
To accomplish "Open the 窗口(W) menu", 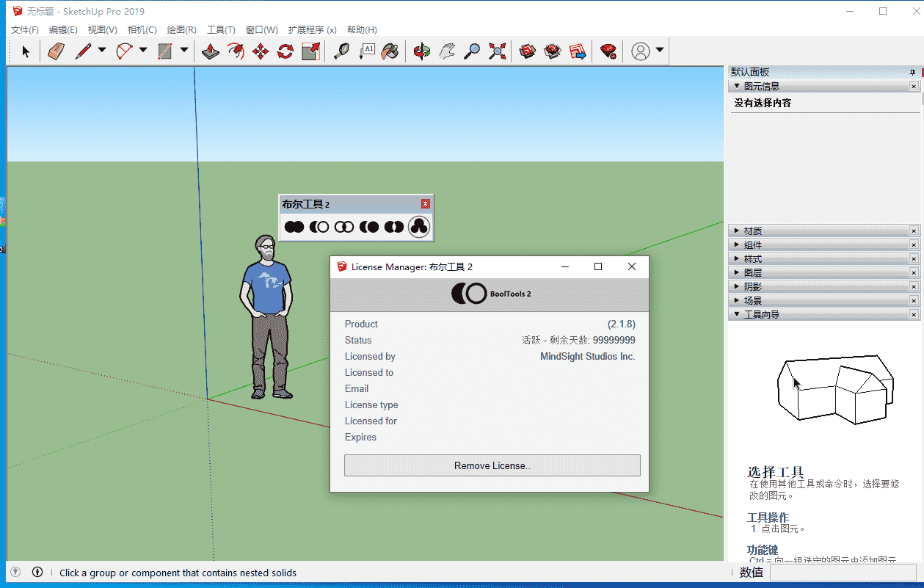I will 261,30.
